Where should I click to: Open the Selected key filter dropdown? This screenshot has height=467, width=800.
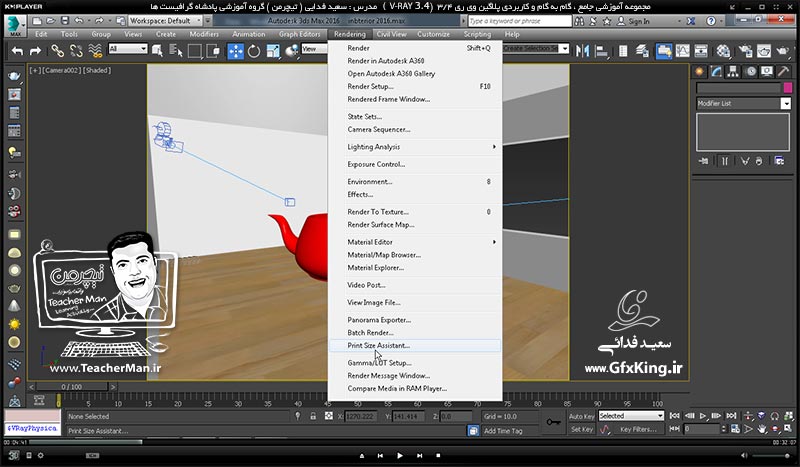(x=631, y=416)
